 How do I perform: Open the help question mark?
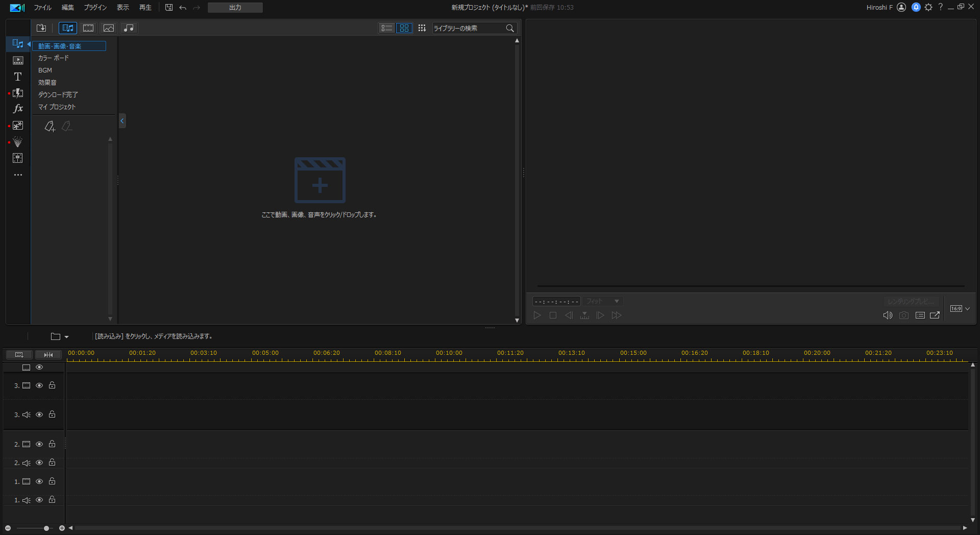pyautogui.click(x=940, y=7)
